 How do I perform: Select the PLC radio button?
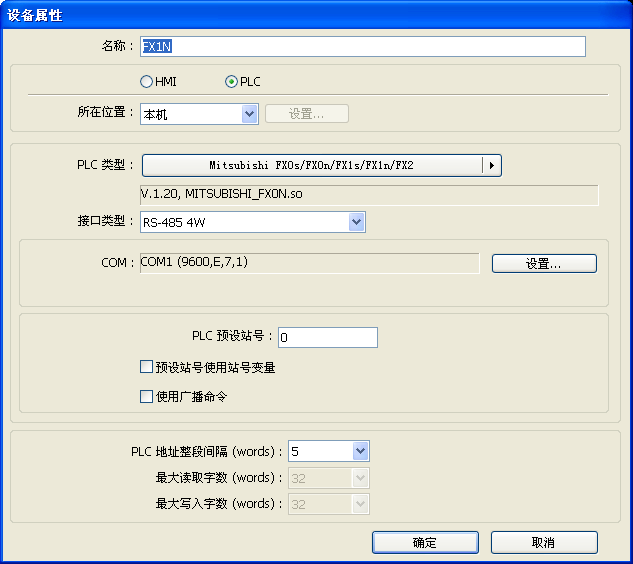232,81
